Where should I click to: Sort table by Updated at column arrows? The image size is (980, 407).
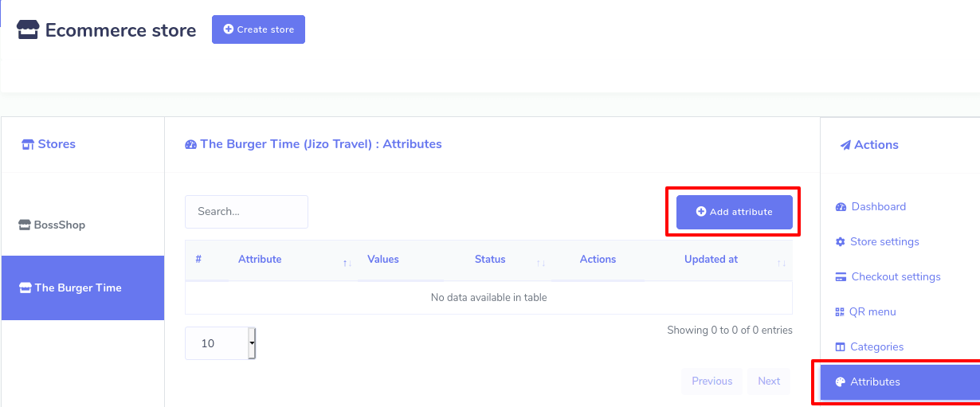point(781,263)
